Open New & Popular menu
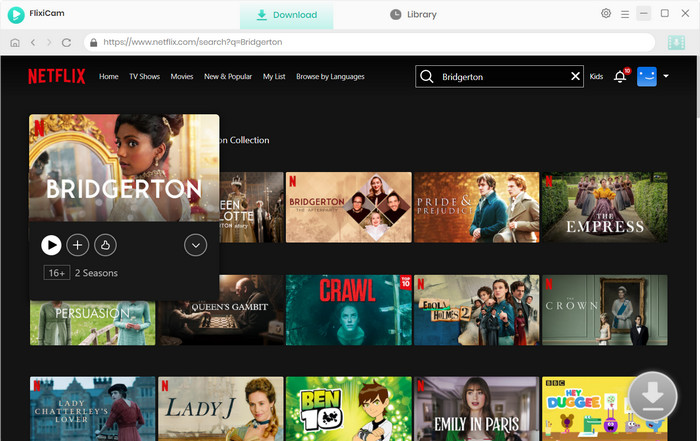Image resolution: width=700 pixels, height=441 pixels. [228, 76]
